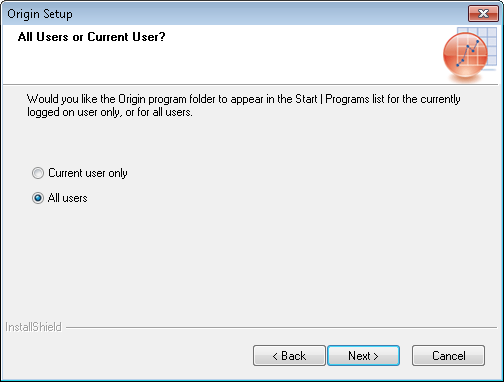Click the "All users" label text

(x=68, y=198)
